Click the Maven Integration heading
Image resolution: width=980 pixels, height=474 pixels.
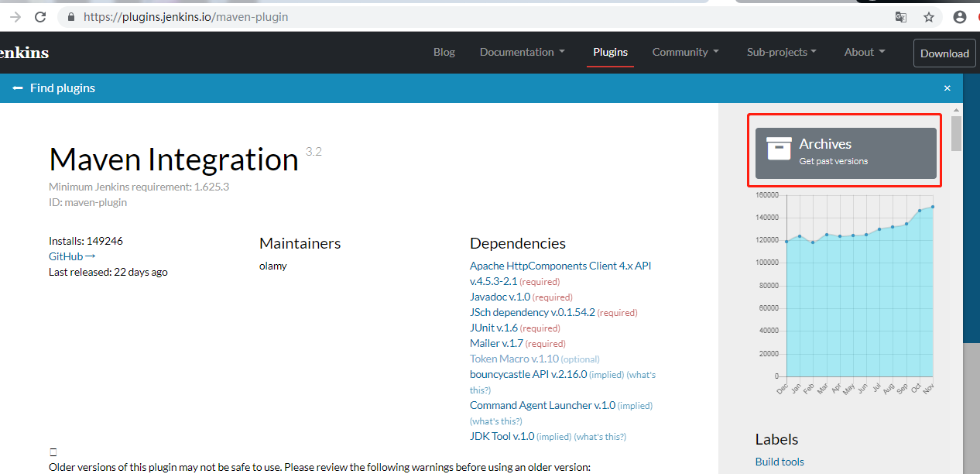point(173,160)
